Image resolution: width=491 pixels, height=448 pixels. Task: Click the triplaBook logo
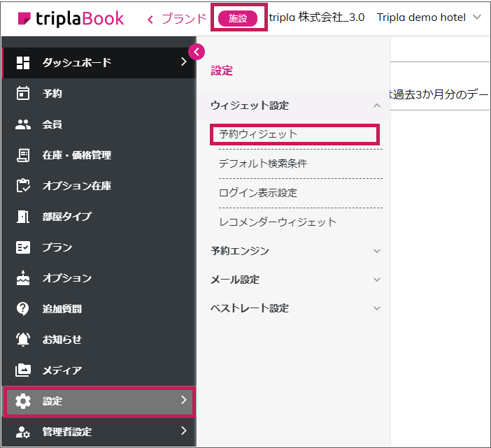coord(71,18)
